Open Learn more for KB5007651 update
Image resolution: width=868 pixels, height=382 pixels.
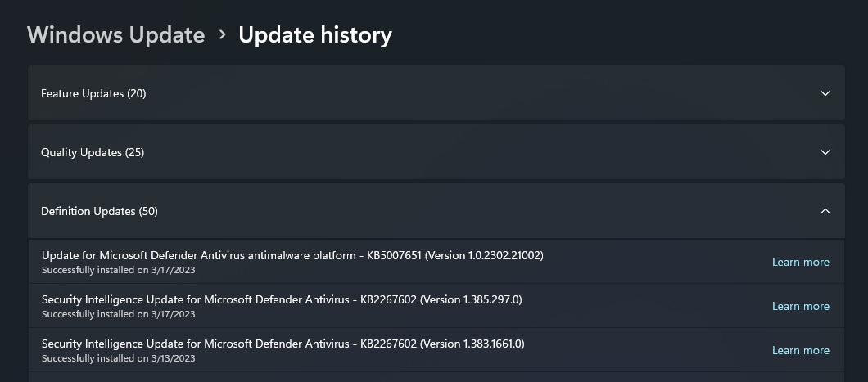tap(800, 262)
